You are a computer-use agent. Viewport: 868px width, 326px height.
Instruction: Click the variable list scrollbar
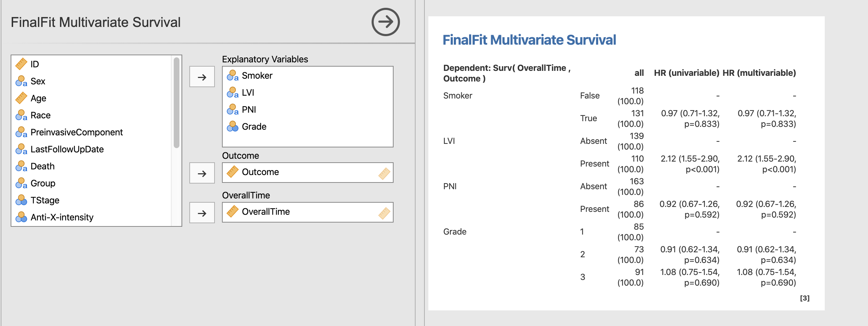point(177,103)
